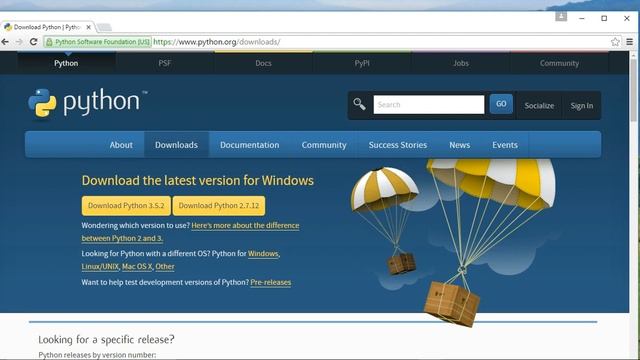This screenshot has width=640, height=360.
Task: Click the download indicator in title bar
Action: (561, 16)
